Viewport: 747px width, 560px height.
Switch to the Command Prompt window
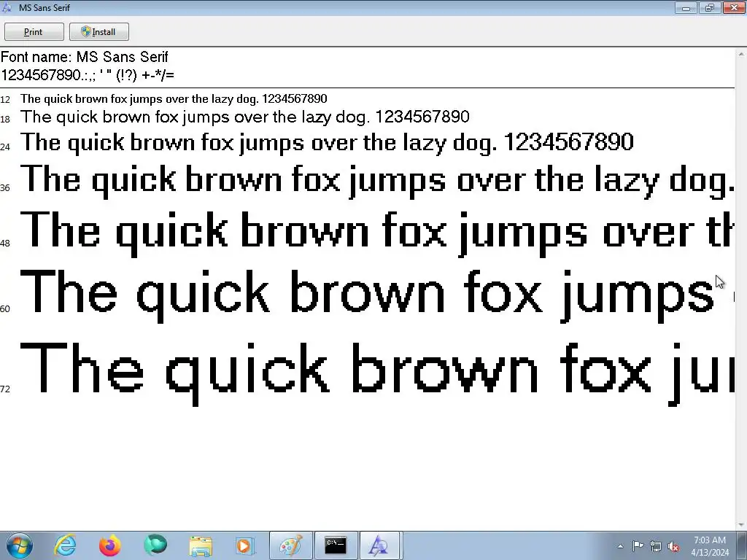pyautogui.click(x=336, y=545)
